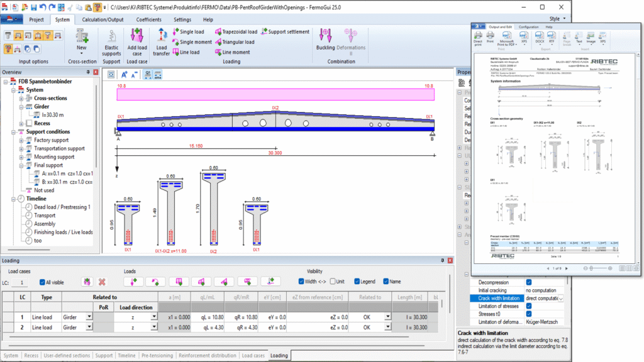Choose the Support settlement tool
644x362 pixels.
coord(286,31)
